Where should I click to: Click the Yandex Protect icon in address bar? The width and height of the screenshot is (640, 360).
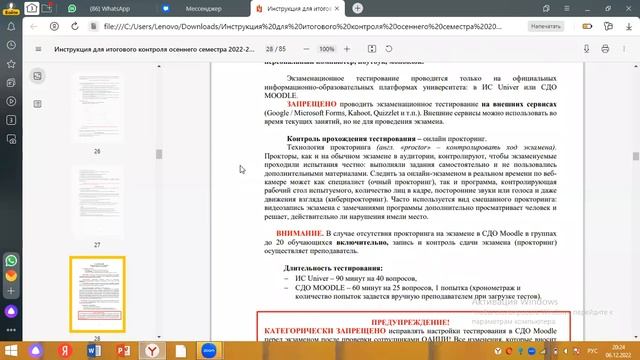click(54, 27)
